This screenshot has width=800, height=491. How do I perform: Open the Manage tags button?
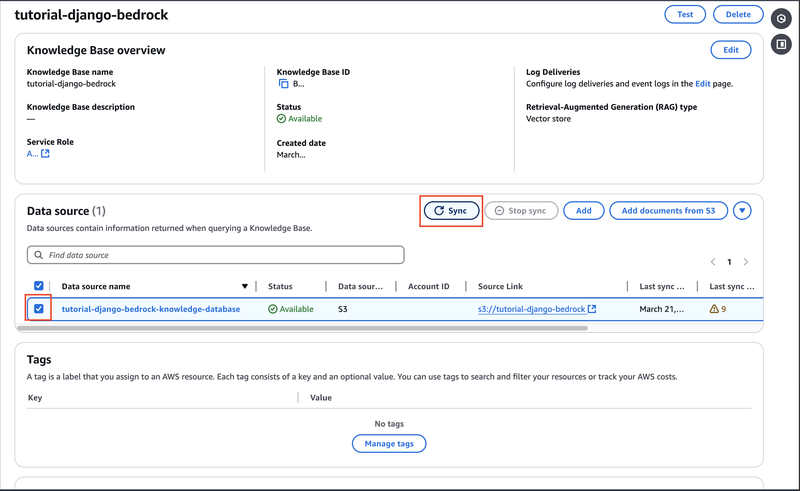pyautogui.click(x=389, y=444)
